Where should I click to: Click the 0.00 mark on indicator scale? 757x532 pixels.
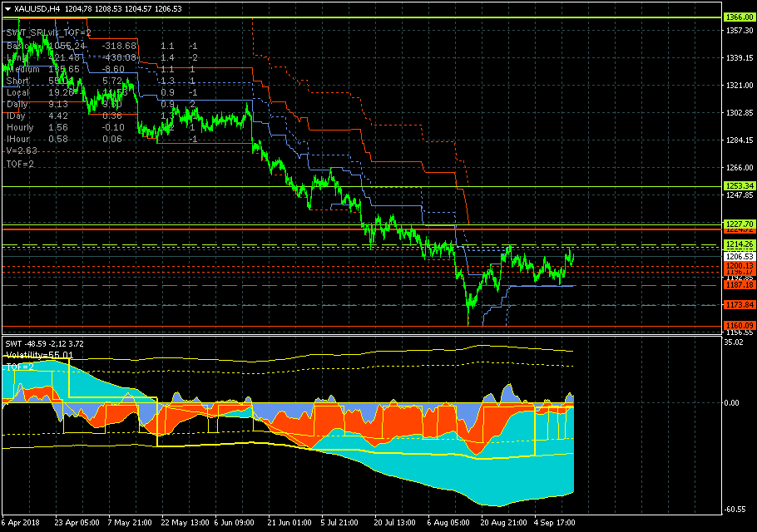(734, 403)
